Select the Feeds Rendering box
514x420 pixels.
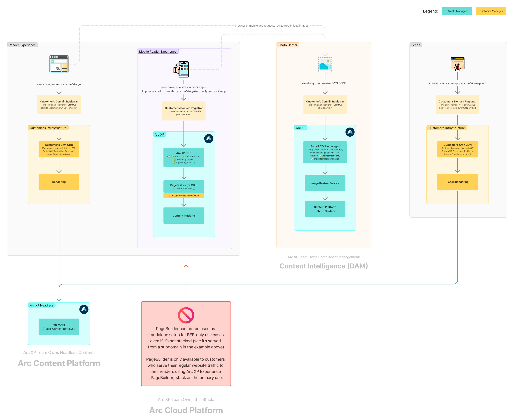[x=457, y=182]
